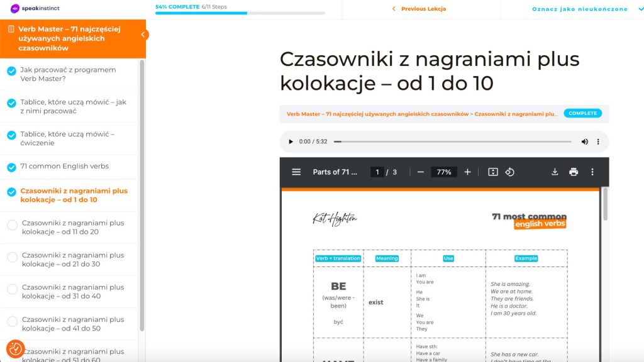Screen dimensions: 644x362
Task: Toggle the completion check for 'Tablice, które uczą mówić – ćwiczenie'
Action: tap(11, 135)
